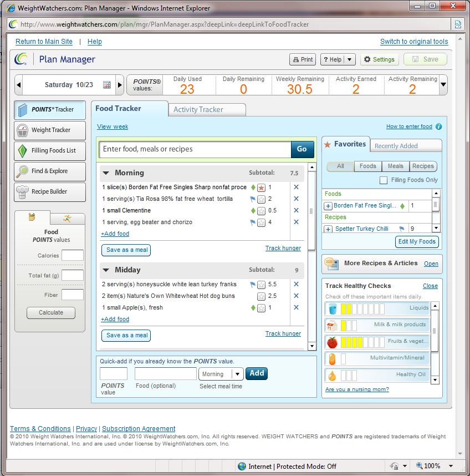This screenshot has width=470, height=476.
Task: Add Spetter Turkey Chilli via plus icon
Action: [328, 229]
